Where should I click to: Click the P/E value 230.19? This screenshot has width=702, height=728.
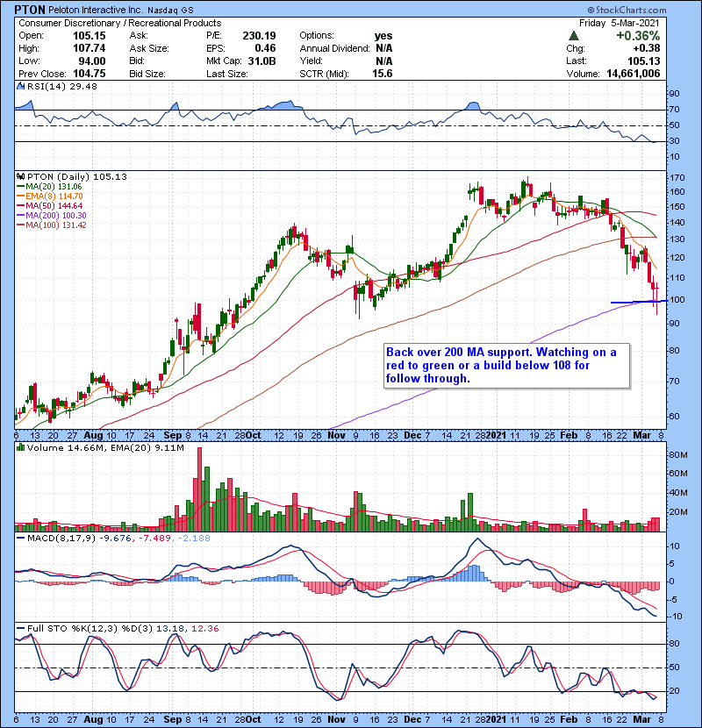pyautogui.click(x=259, y=36)
